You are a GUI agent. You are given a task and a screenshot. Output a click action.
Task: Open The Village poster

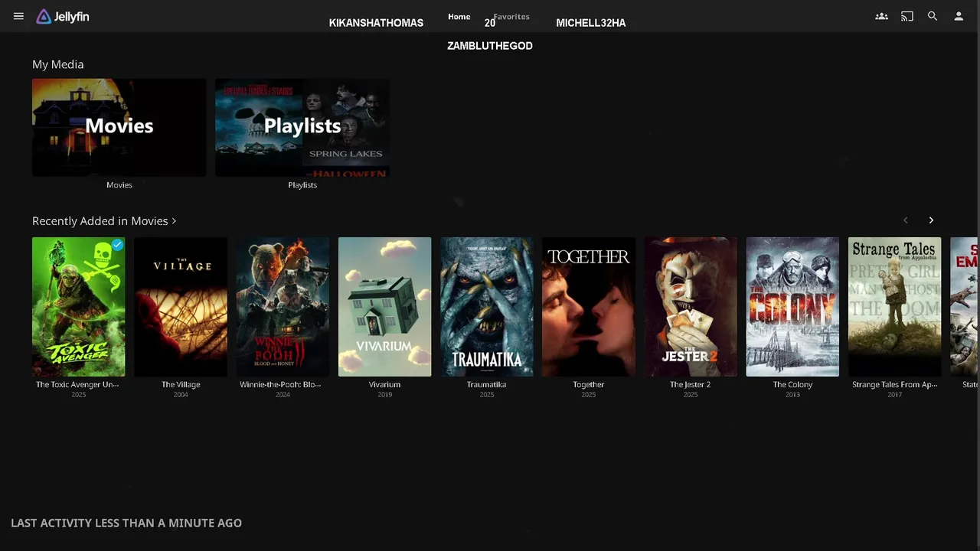pyautogui.click(x=181, y=307)
